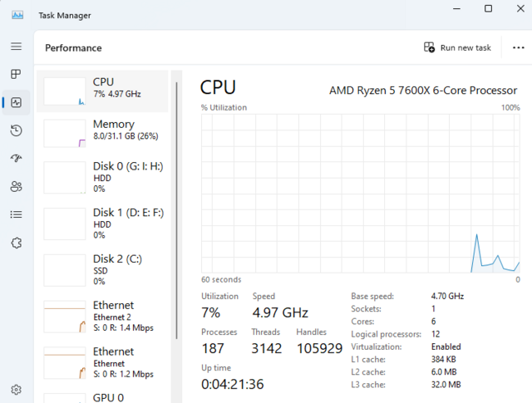This screenshot has width=532, height=403.
Task: Show Disk 0 (G: I: H:) stats
Action: coord(102,178)
